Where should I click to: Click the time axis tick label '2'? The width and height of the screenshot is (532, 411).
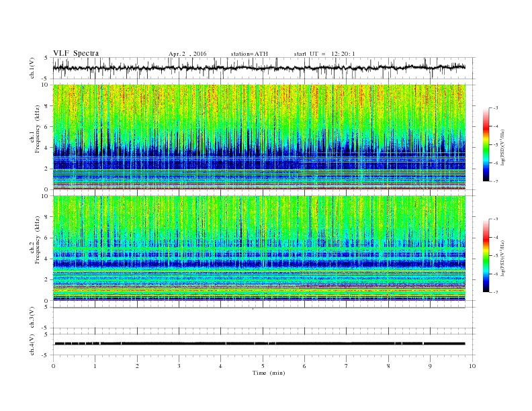click(137, 366)
